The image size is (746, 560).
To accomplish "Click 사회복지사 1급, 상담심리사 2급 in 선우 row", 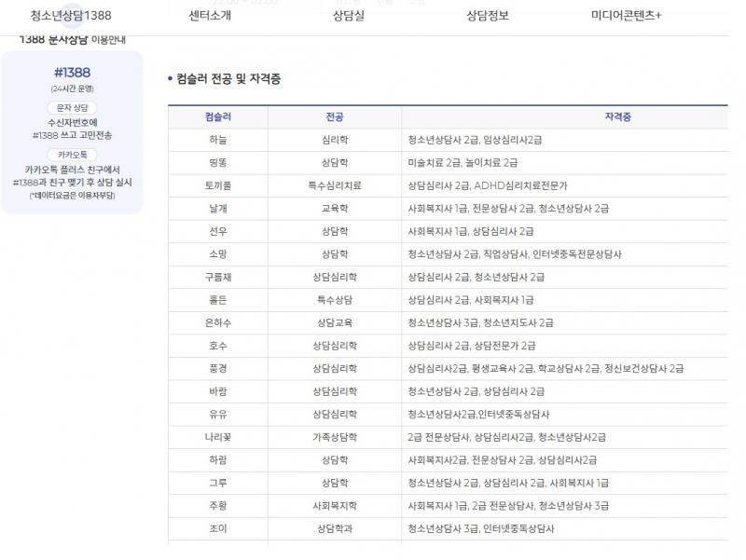I will (471, 231).
